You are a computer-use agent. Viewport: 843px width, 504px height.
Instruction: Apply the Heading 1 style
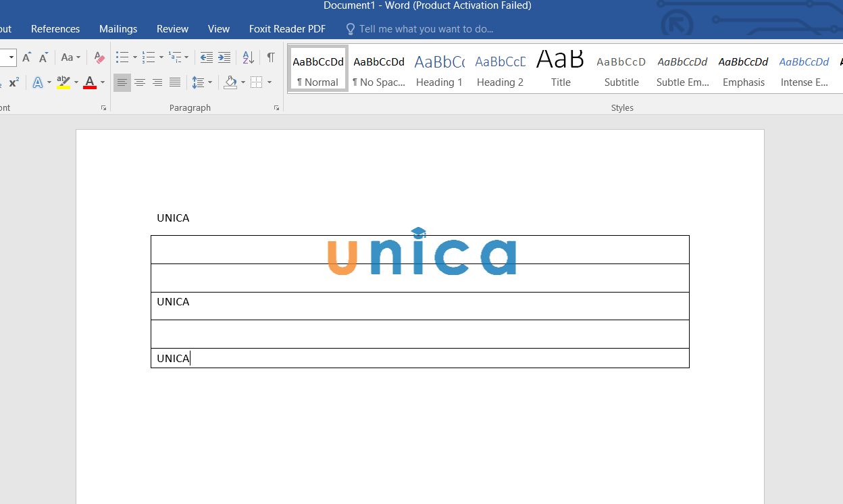[x=440, y=69]
